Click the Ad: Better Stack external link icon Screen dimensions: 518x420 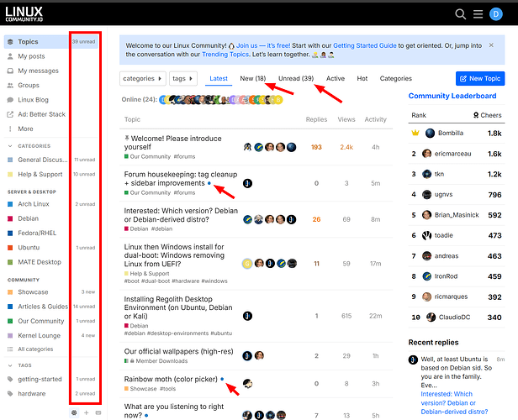(10, 114)
